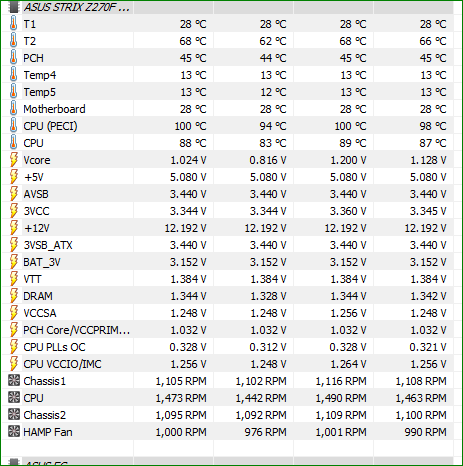
Task: Select the VCCSA sensor label
Action: click(x=40, y=313)
